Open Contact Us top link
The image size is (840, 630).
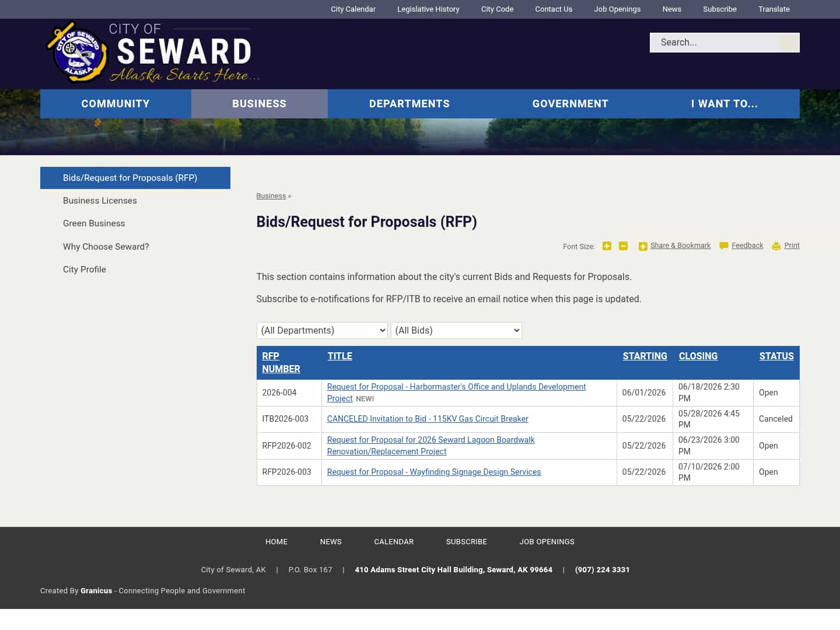click(x=554, y=9)
